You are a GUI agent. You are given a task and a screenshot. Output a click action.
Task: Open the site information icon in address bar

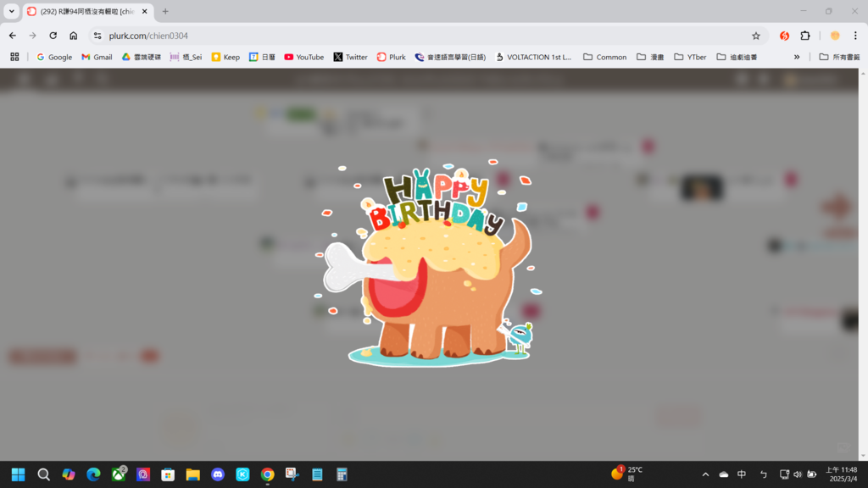pyautogui.click(x=97, y=36)
